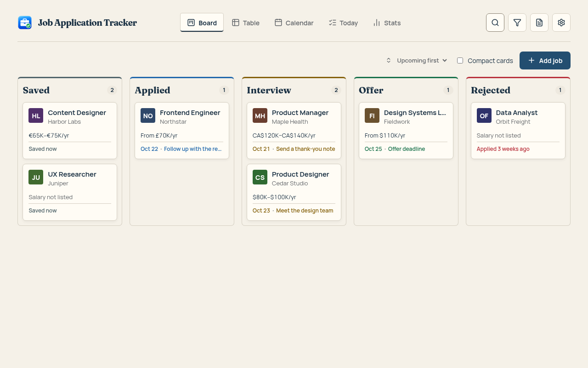588x368 pixels.
Task: Click the Job Application Tracker briefcase logo
Action: tap(25, 23)
